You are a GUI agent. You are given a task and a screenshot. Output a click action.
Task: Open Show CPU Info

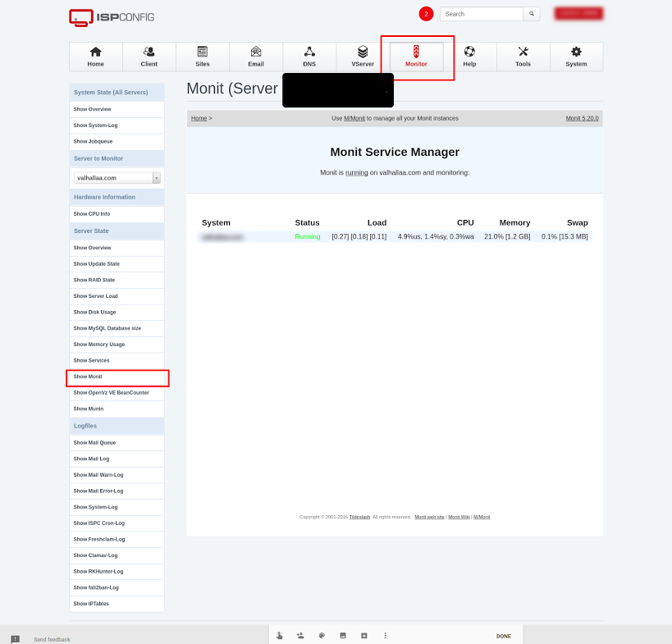[x=117, y=214]
